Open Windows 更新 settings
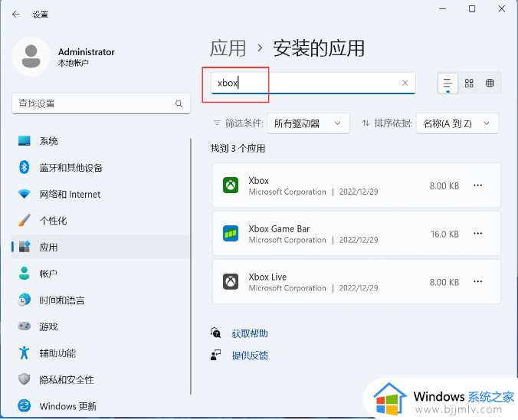The image size is (518, 420). click(x=100, y=405)
